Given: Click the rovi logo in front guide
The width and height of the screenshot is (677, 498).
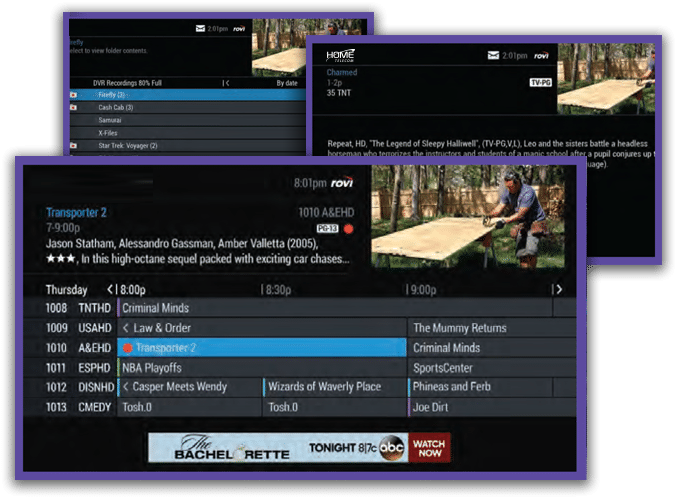Looking at the screenshot, I should click(342, 183).
